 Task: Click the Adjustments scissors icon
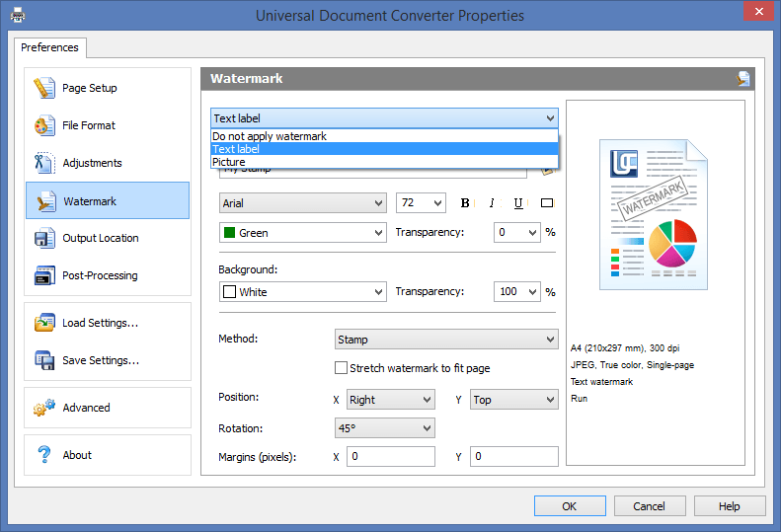[44, 163]
